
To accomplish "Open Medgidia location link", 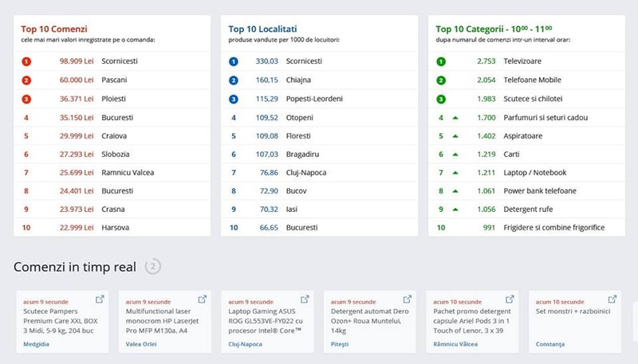I will coord(36,344).
